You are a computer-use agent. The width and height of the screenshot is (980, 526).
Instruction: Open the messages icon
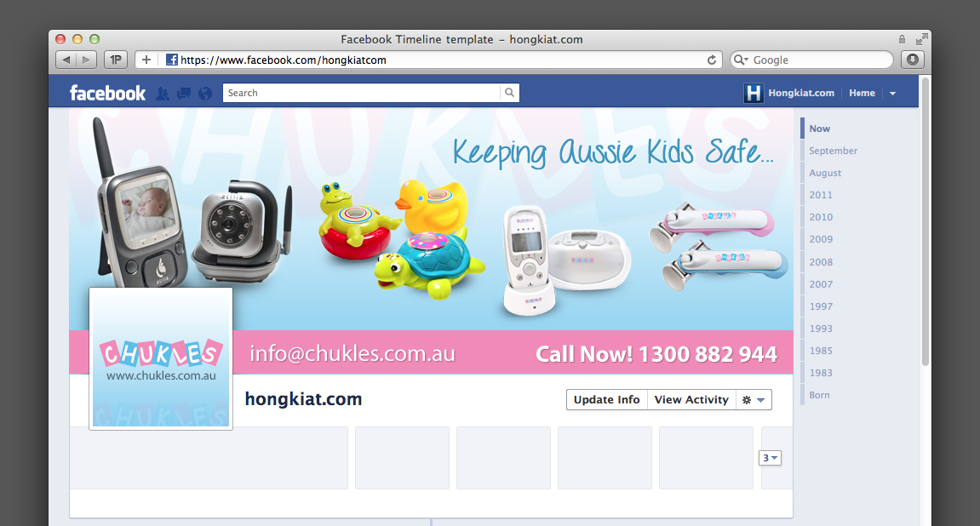(x=184, y=94)
